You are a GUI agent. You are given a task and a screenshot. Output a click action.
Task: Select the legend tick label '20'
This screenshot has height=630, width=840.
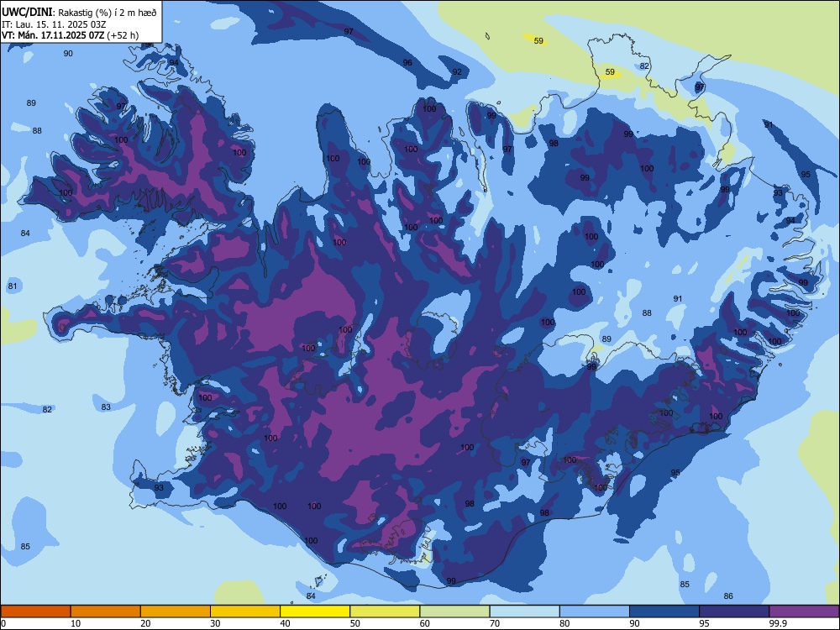click(x=145, y=623)
